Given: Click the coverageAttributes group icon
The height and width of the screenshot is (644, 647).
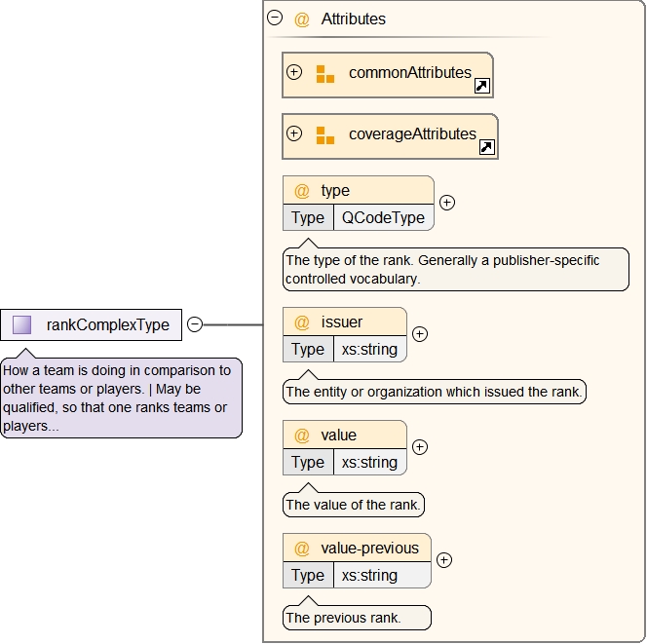Looking at the screenshot, I should pos(325,135).
